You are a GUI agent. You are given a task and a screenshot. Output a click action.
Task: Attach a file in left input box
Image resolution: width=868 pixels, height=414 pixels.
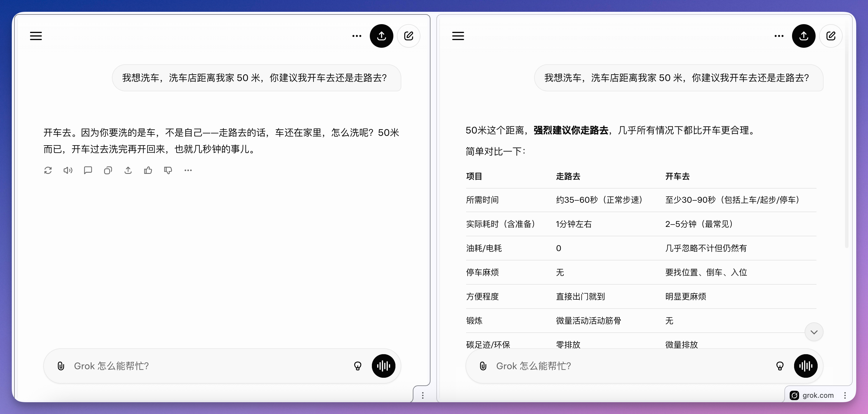pos(61,366)
